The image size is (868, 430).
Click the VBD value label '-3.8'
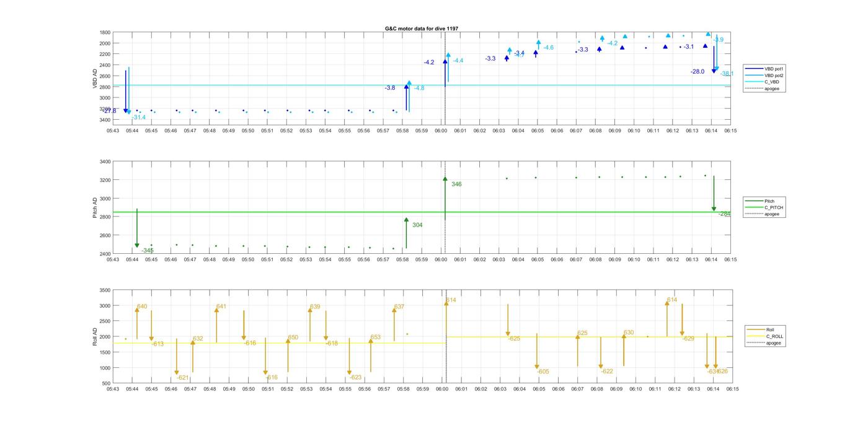point(390,88)
